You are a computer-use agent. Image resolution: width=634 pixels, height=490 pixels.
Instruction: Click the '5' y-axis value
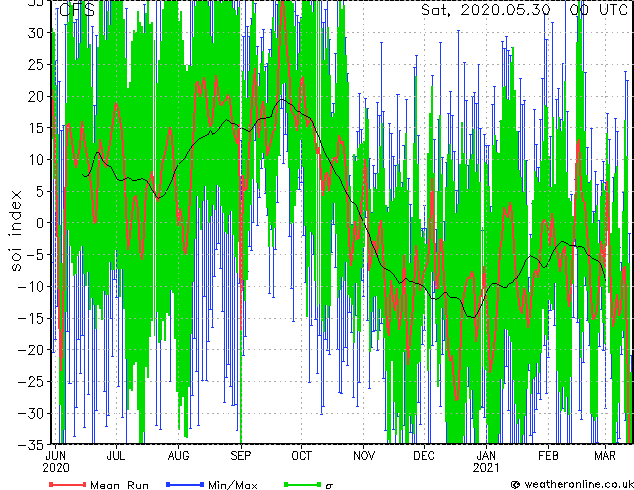[40, 191]
